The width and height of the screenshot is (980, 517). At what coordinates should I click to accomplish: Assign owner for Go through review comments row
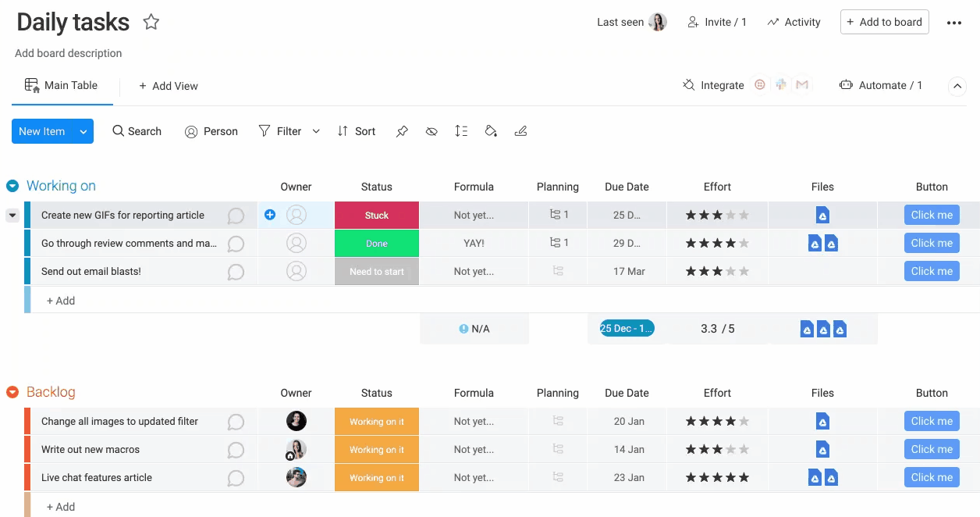click(x=296, y=243)
